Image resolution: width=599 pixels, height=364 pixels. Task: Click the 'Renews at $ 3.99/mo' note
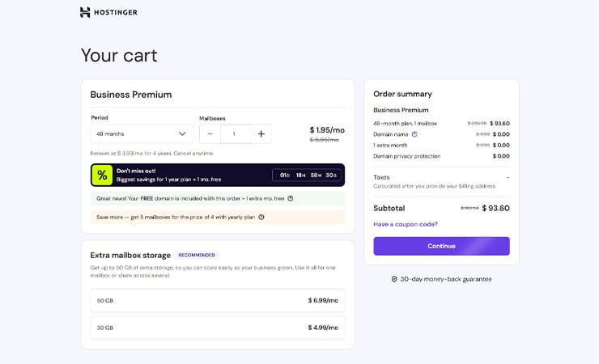(x=152, y=154)
